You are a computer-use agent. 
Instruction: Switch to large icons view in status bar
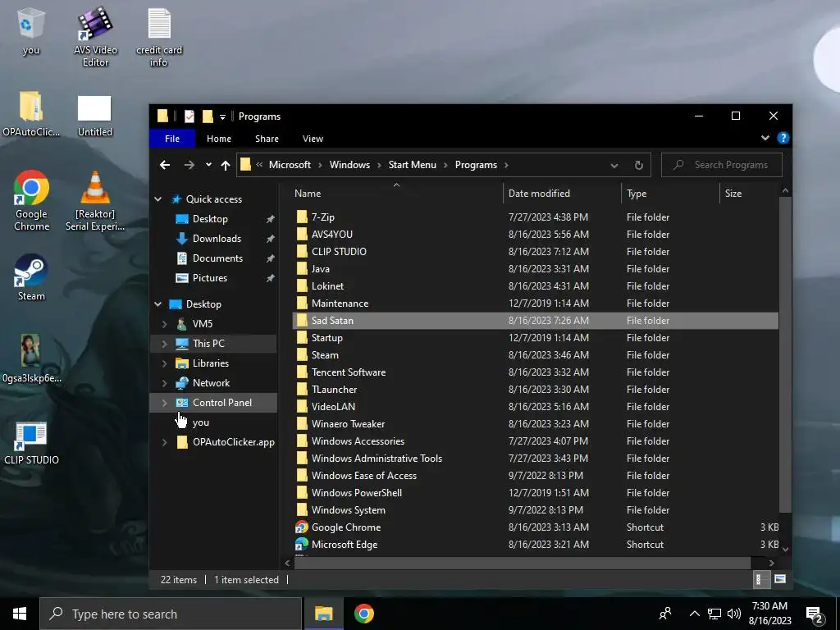(x=780, y=579)
